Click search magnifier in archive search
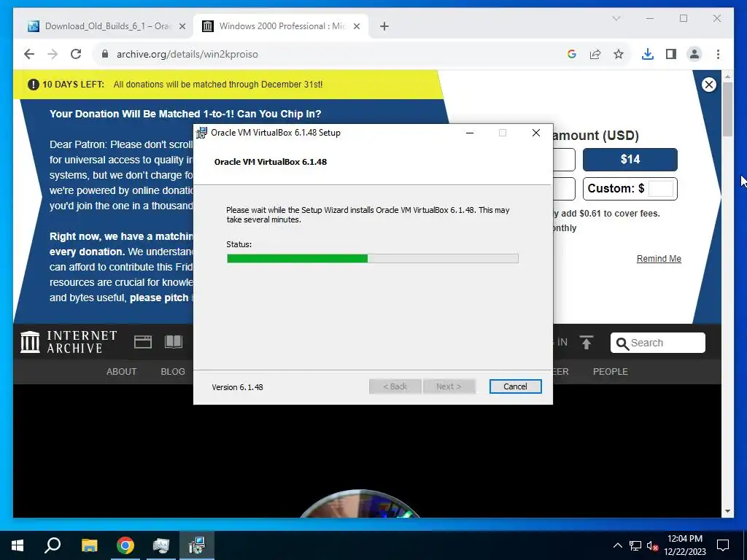 pos(622,343)
